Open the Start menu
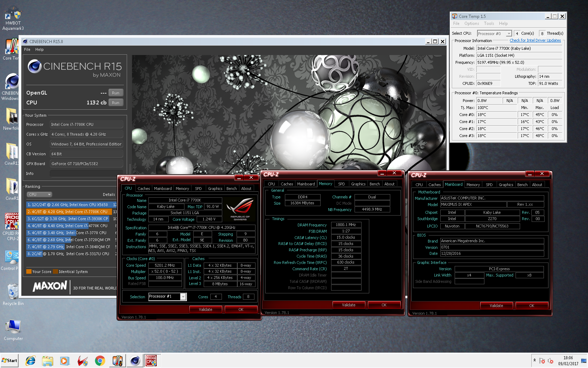Viewport: 588px width, 368px height. pos(10,360)
